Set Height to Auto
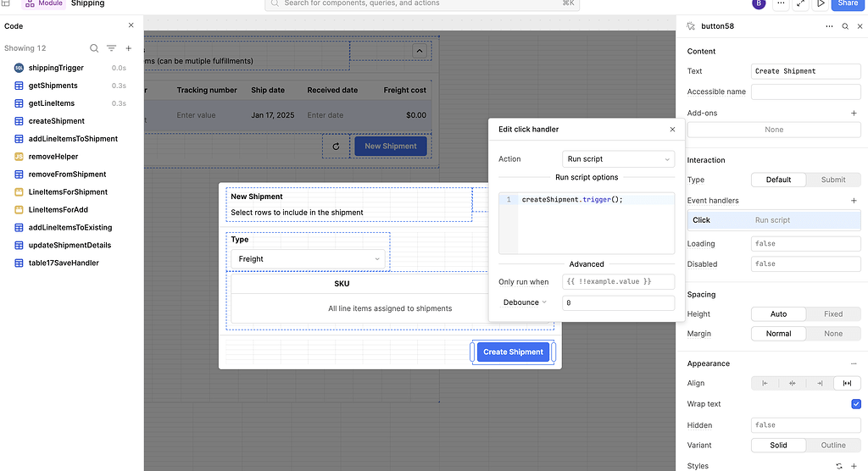This screenshot has height=471, width=868. pyautogui.click(x=778, y=313)
